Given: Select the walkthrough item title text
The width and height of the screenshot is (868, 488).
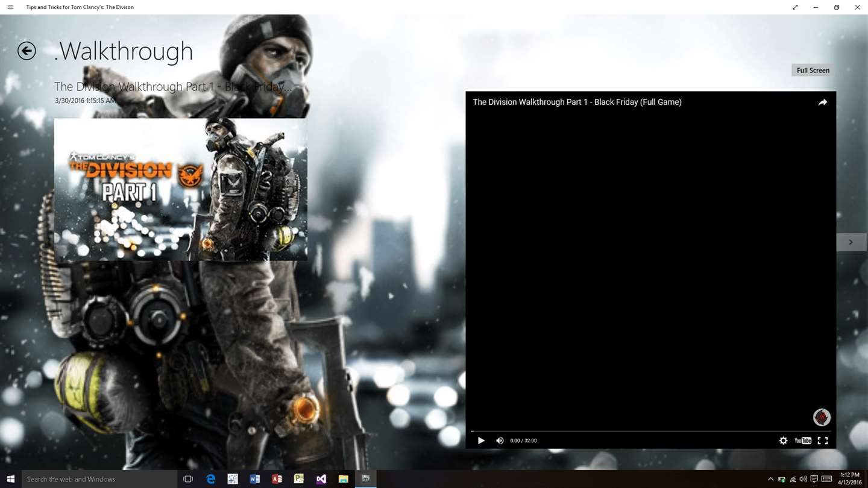Looking at the screenshot, I should pyautogui.click(x=173, y=87).
